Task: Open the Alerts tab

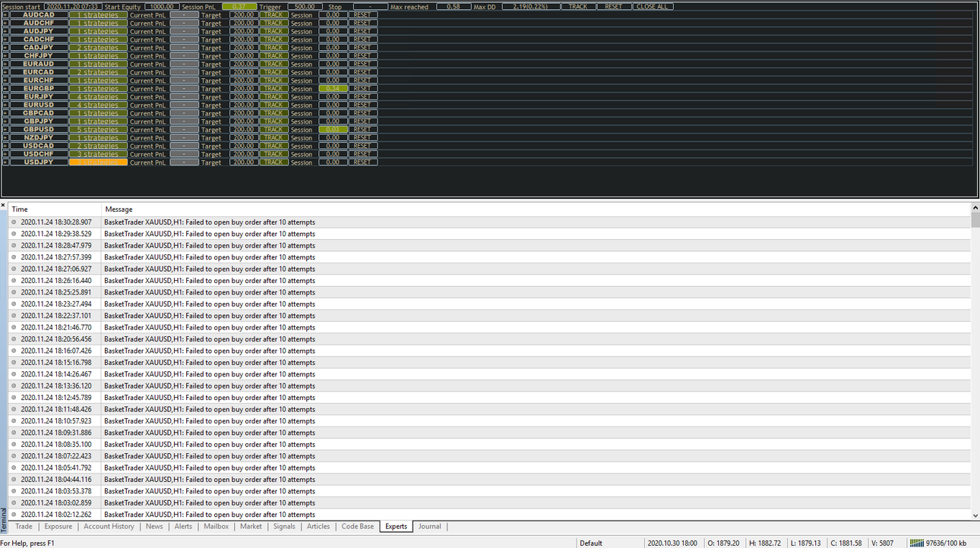Action: 183,527
